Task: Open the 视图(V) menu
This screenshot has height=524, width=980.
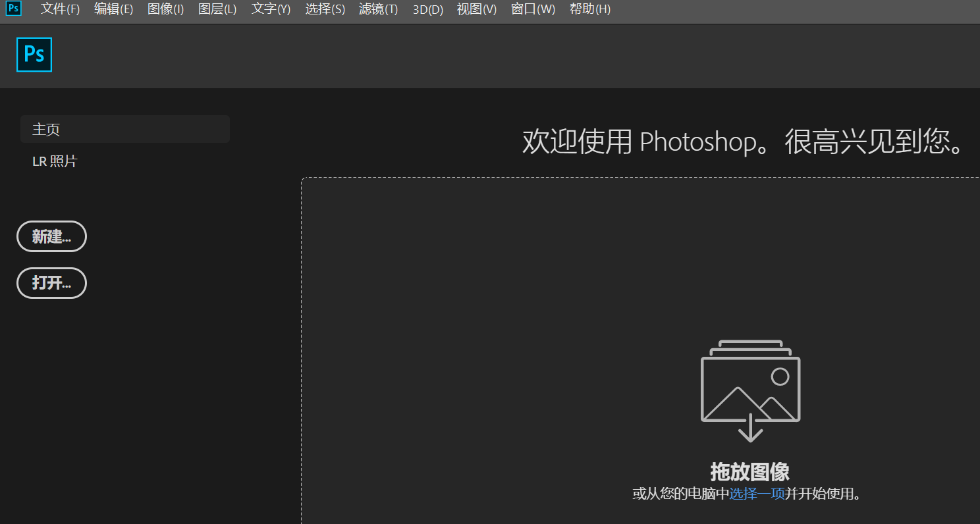Action: point(477,9)
